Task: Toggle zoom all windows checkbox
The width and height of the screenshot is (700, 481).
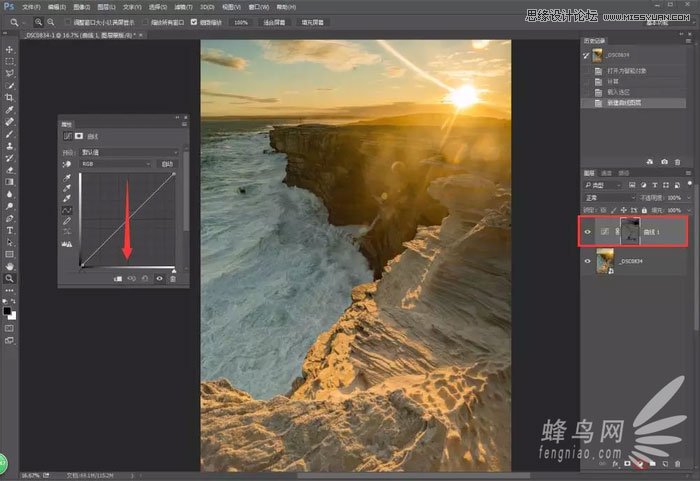Action: [145, 22]
